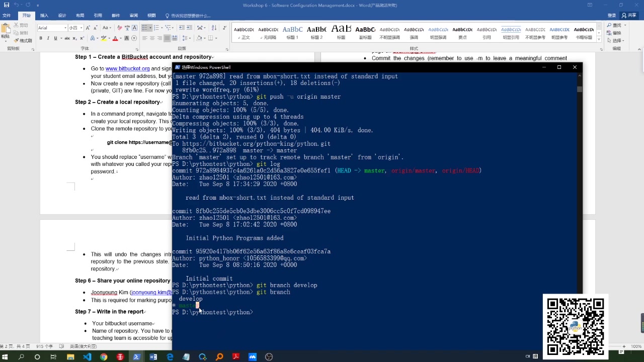This screenshot has width=644, height=362.
Task: Open the font name dropdown showing Arial
Action: (64, 28)
